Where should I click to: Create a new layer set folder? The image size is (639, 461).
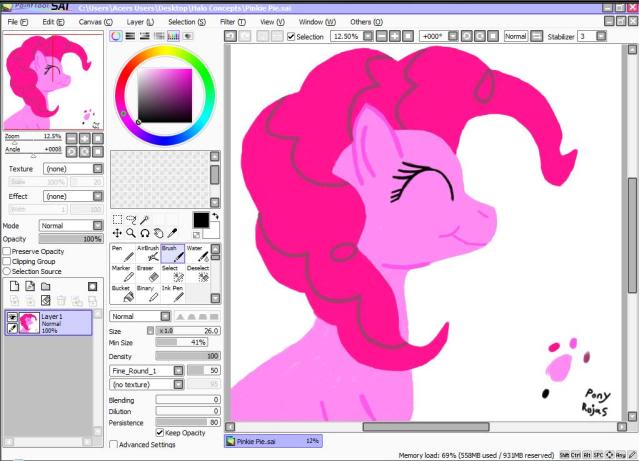(46, 286)
